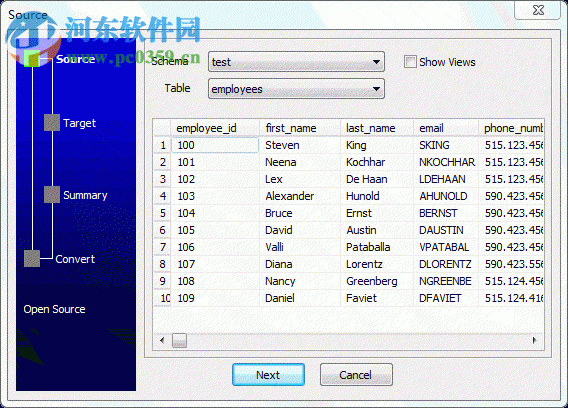Open the Table dropdown showing employees
Viewport: 568px width, 408px height.
point(296,89)
